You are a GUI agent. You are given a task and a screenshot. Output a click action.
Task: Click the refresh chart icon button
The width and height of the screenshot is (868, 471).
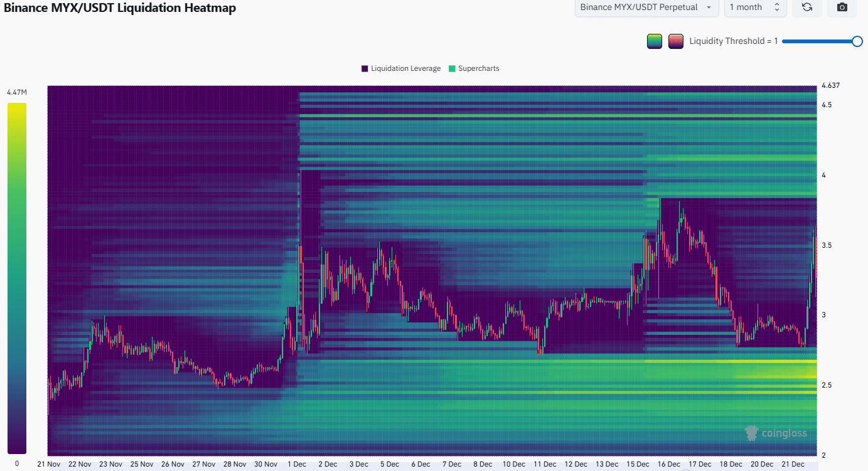pyautogui.click(x=807, y=8)
